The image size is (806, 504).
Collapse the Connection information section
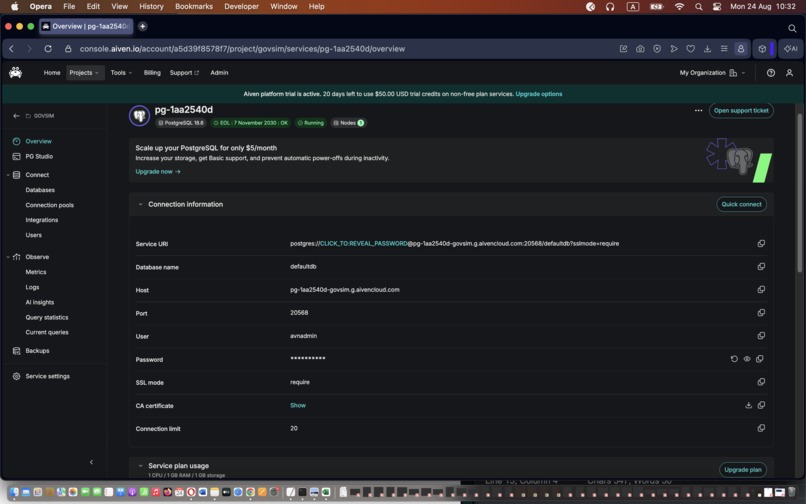(140, 204)
